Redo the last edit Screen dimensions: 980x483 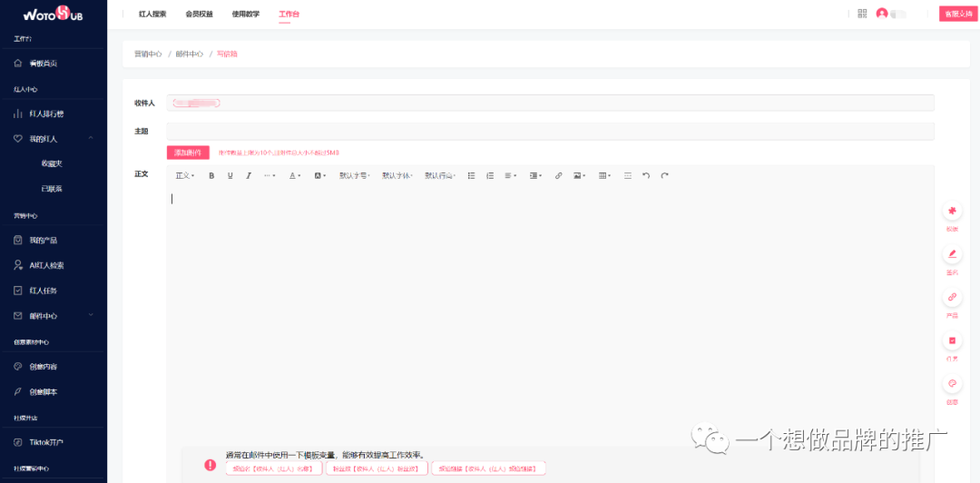[665, 176]
